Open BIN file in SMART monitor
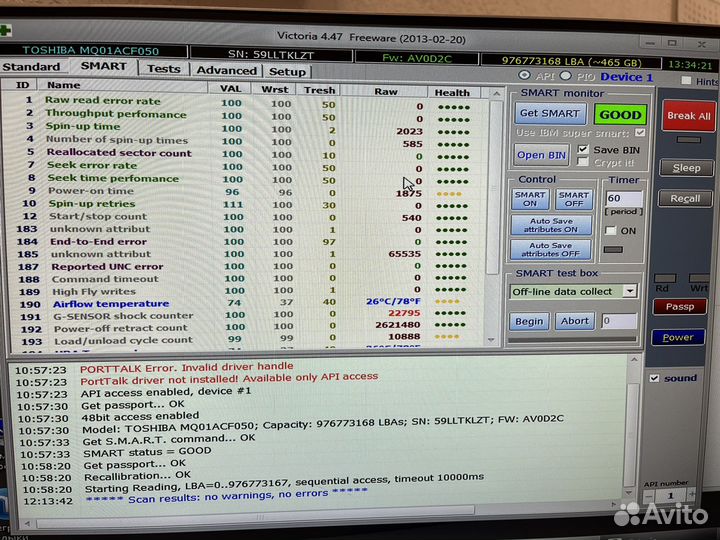 [x=542, y=155]
